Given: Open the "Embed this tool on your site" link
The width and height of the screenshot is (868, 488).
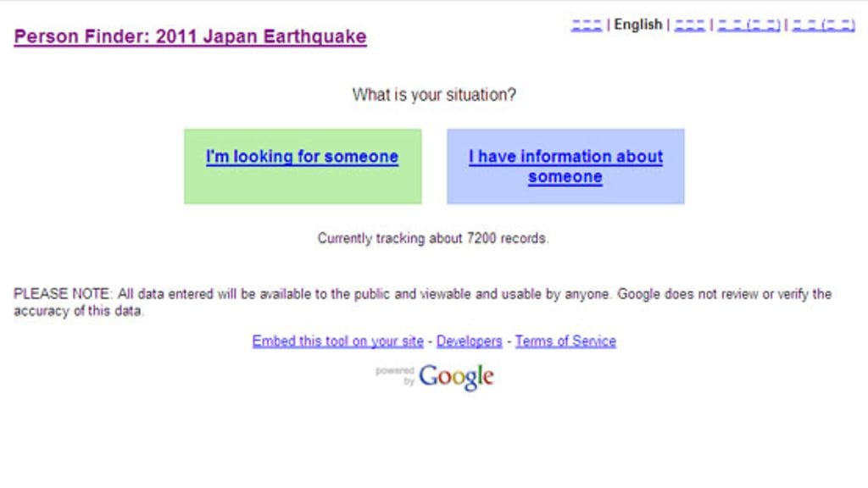Looking at the screenshot, I should pyautogui.click(x=337, y=341).
